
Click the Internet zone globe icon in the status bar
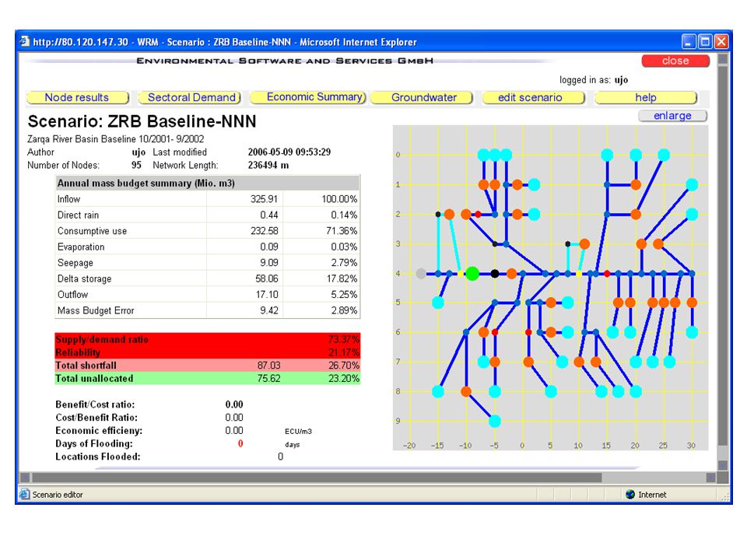point(630,495)
